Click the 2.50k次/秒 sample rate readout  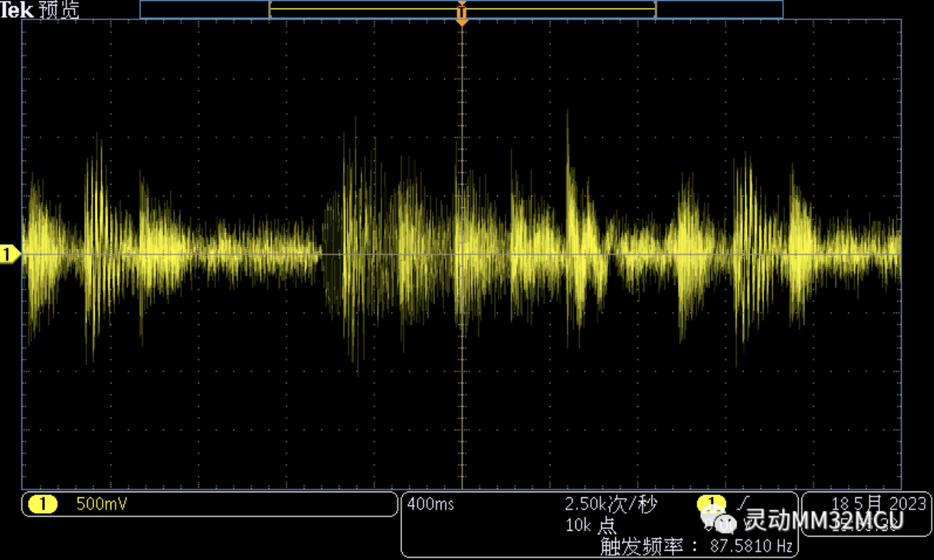(x=610, y=504)
